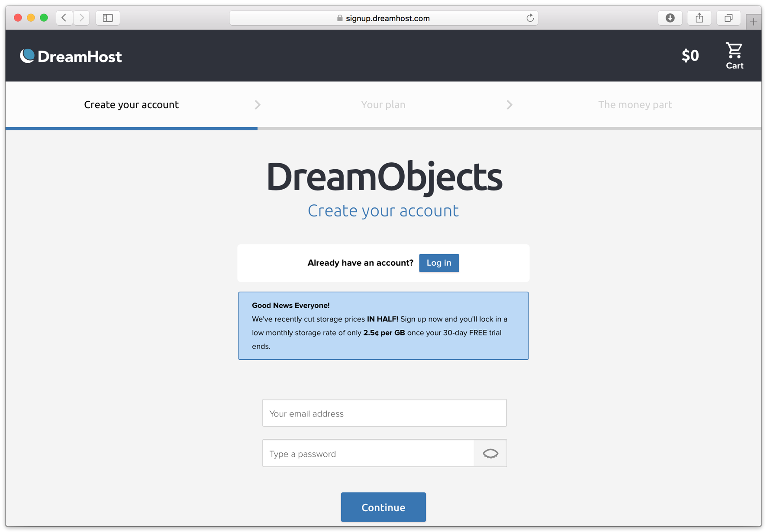767x532 pixels.
Task: Reload the page in the address bar
Action: tap(530, 18)
